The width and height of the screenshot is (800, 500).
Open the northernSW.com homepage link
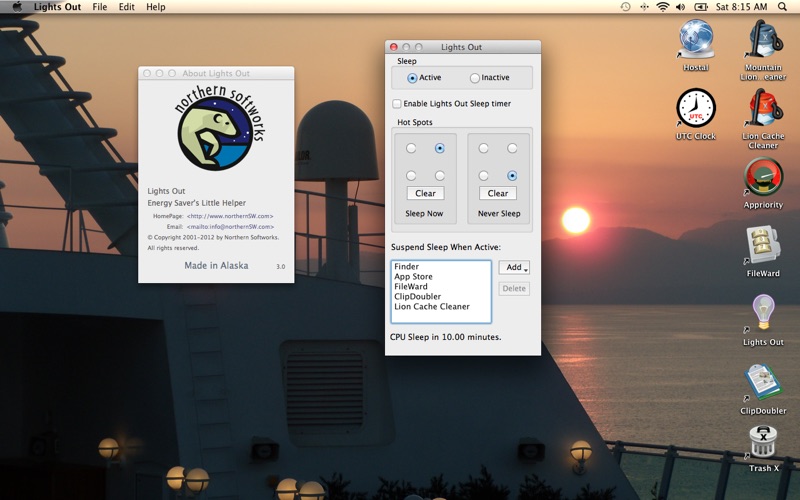pyautogui.click(x=230, y=216)
